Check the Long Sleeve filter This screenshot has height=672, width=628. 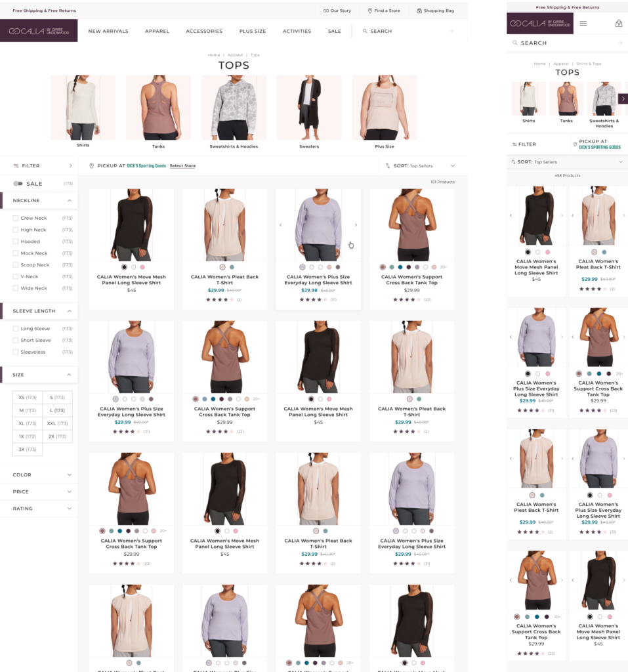pyautogui.click(x=16, y=329)
